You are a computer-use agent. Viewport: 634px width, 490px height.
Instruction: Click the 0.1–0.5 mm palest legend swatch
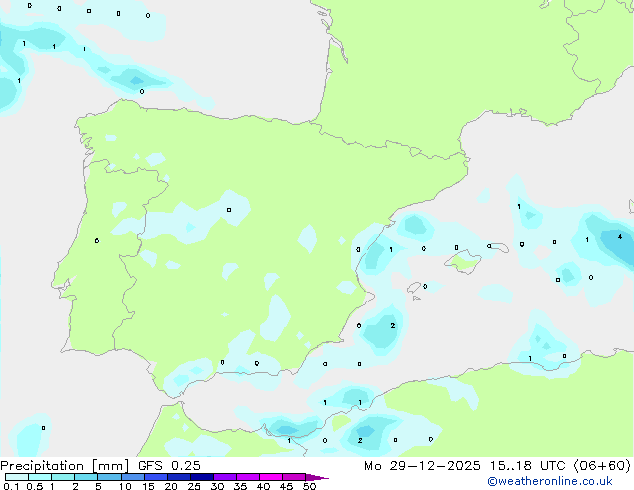point(17,477)
